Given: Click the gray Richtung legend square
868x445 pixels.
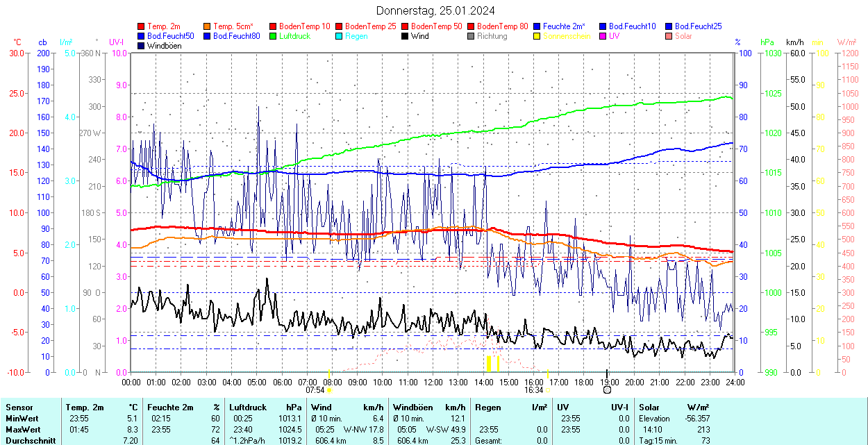Looking at the screenshot, I should pos(471,36).
